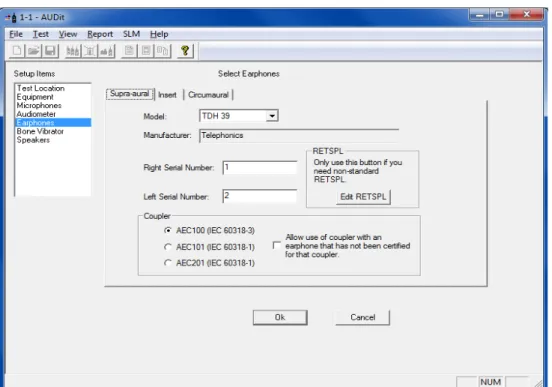552x387 pixels.
Task: Open the View menu
Action: [x=68, y=34]
